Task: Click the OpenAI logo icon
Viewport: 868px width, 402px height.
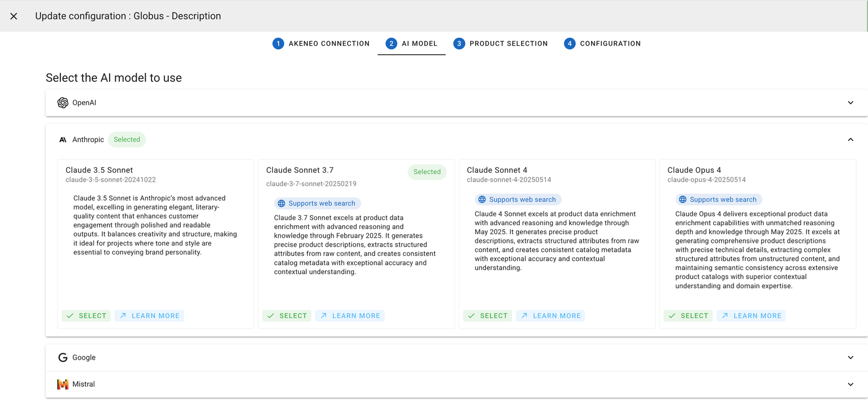Action: [x=63, y=103]
